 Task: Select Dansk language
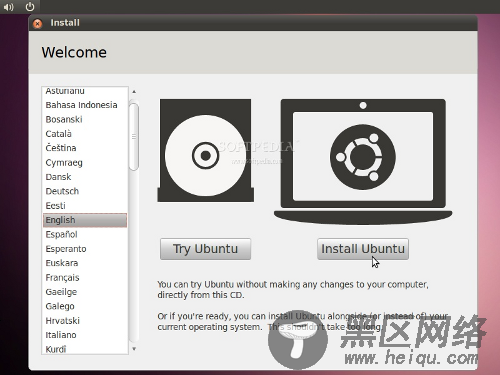[85, 177]
